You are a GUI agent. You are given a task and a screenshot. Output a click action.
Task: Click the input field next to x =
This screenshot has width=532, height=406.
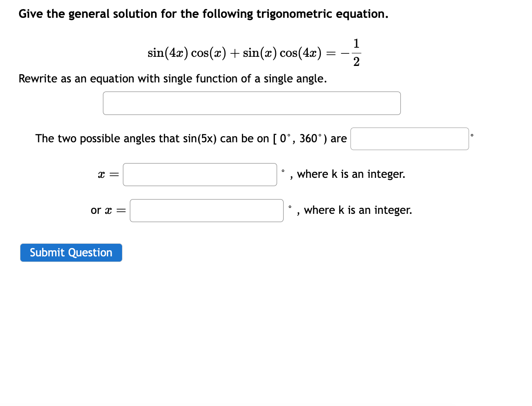pyautogui.click(x=200, y=174)
